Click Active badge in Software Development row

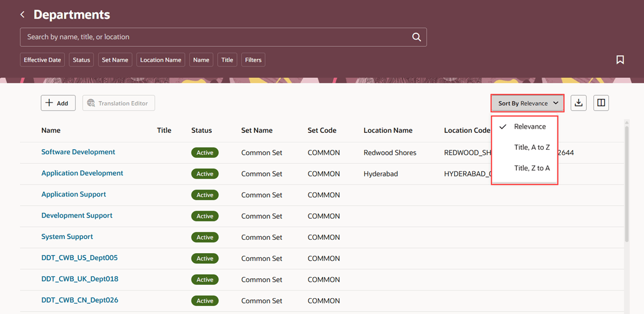pos(205,153)
